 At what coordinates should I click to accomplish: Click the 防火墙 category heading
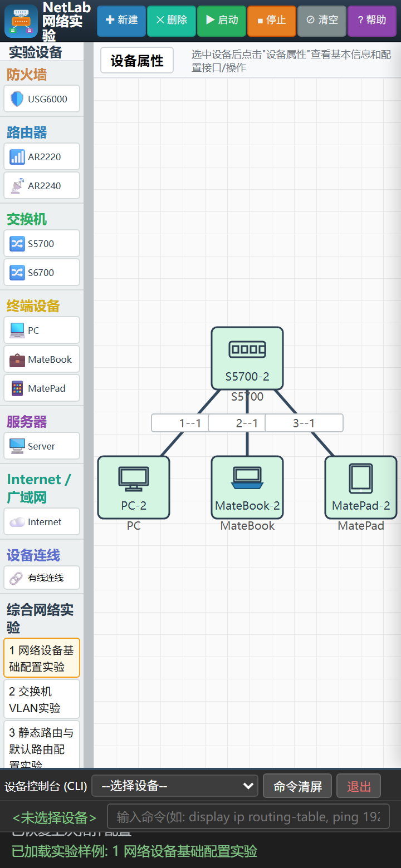pos(27,75)
